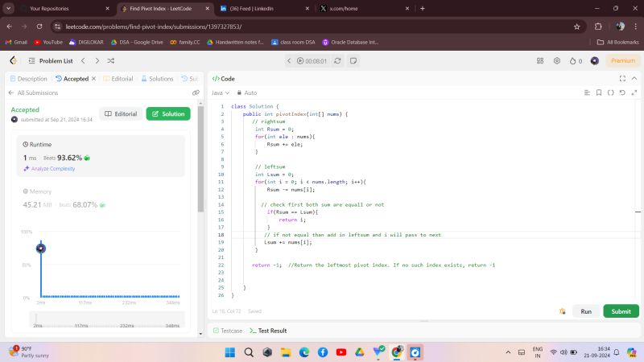
Task: Open LeetCode settings gear
Action: tap(557, 61)
